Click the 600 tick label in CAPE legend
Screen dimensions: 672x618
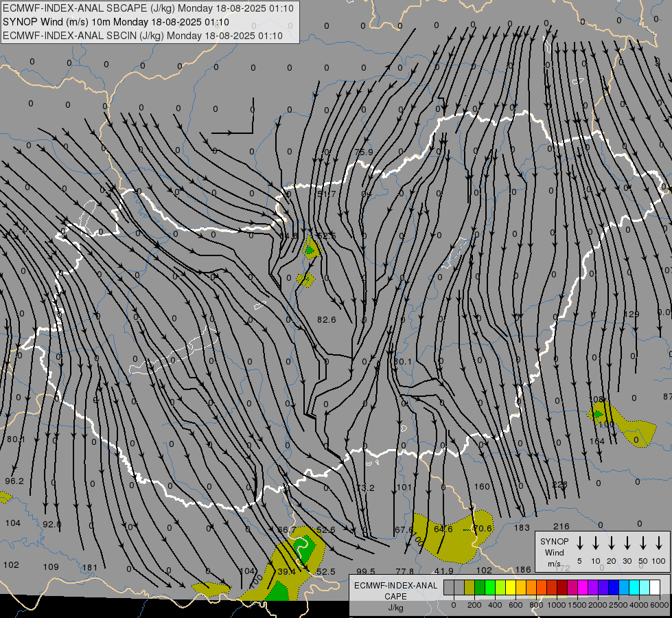click(515, 605)
